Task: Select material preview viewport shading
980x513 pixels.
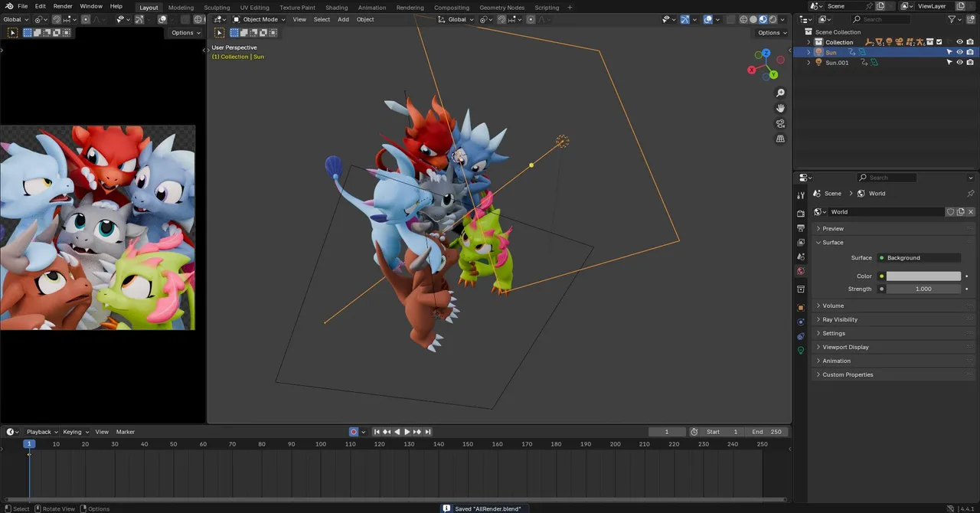Action: [x=763, y=19]
